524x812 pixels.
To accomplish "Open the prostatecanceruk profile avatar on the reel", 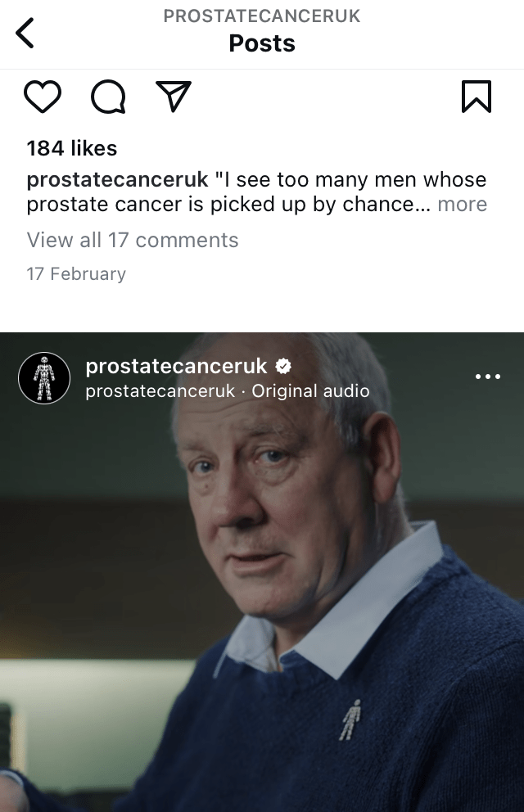I will [x=44, y=378].
